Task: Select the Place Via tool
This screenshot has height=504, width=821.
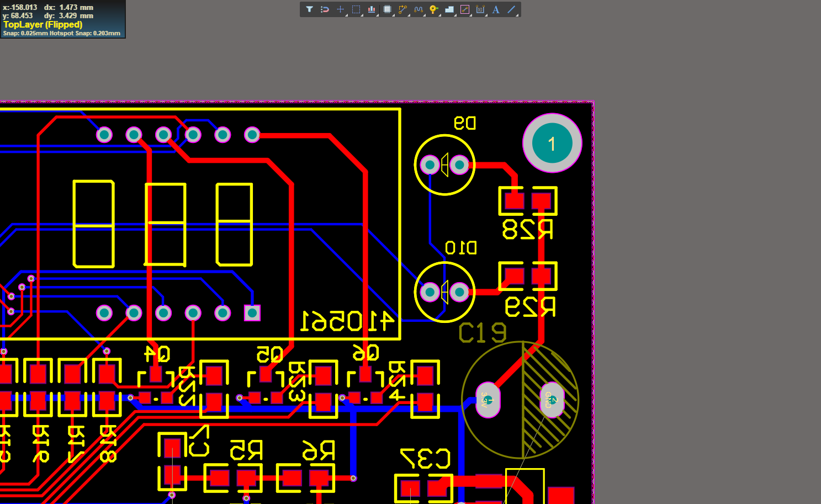Action: [x=433, y=9]
